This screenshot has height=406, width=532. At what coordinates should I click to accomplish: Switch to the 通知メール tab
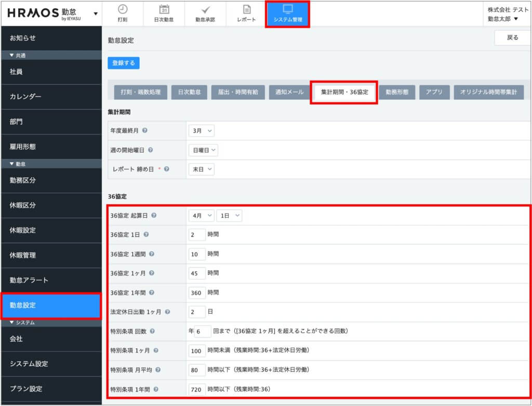click(x=289, y=92)
